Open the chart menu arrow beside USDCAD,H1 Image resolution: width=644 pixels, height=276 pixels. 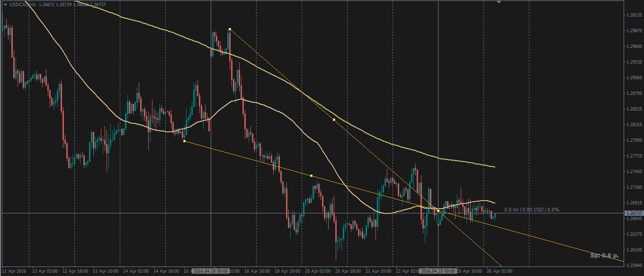click(5, 4)
